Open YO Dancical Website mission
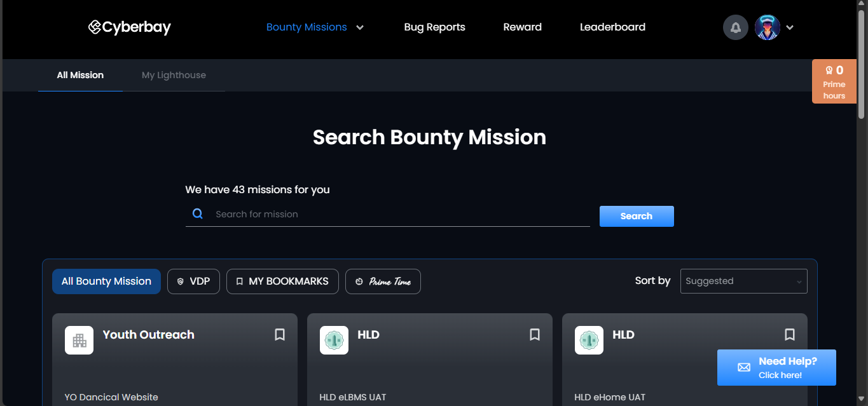This screenshot has height=406, width=868. click(x=111, y=397)
